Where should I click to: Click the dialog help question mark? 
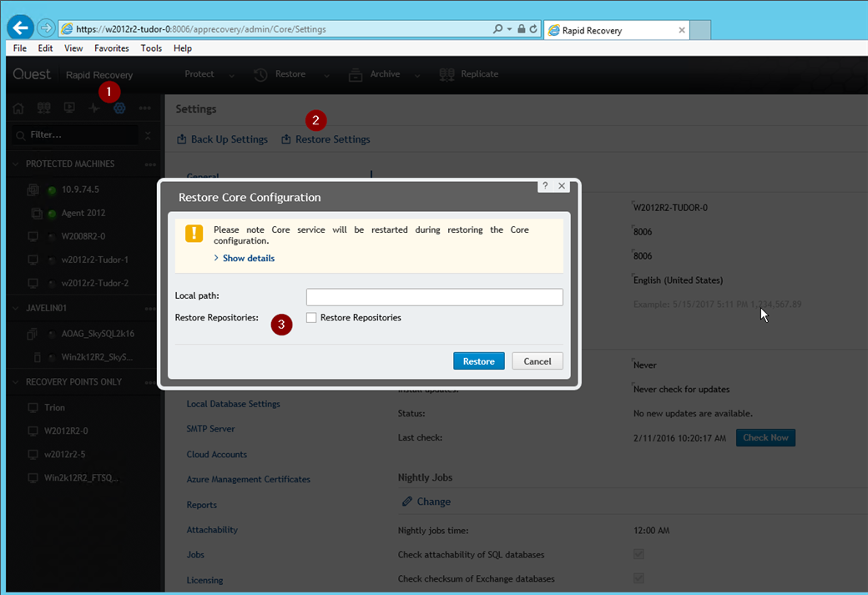tap(545, 186)
